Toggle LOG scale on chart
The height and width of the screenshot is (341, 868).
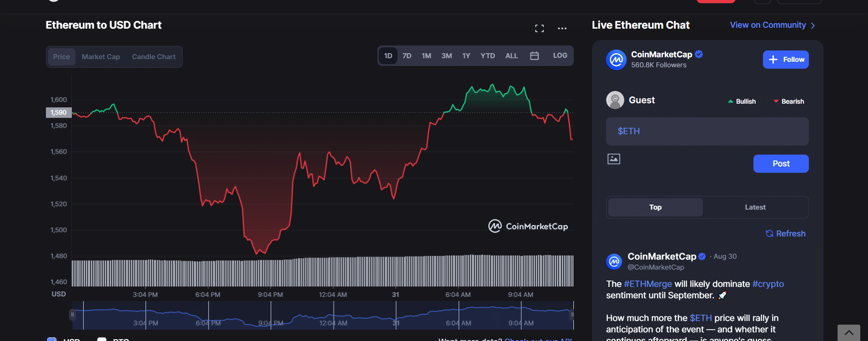click(560, 55)
